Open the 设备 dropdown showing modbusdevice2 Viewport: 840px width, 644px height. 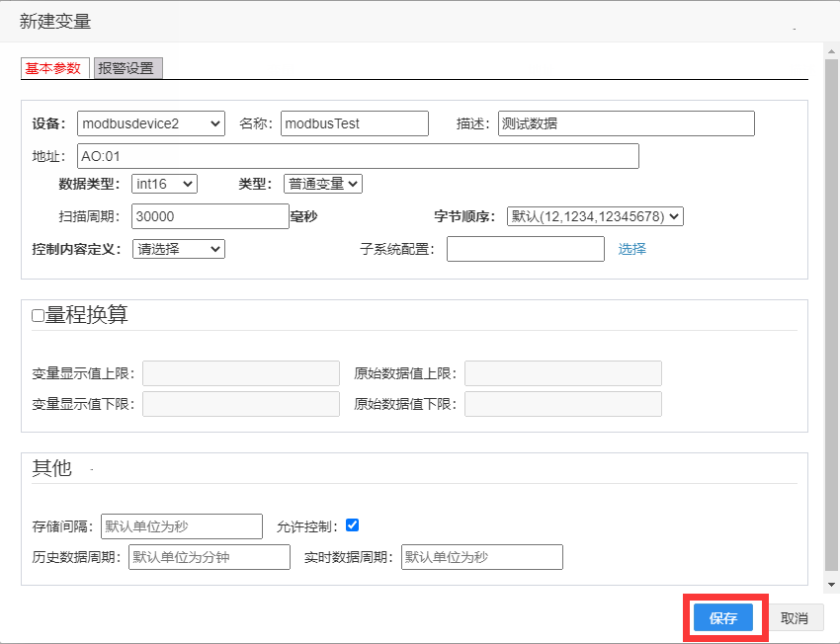[151, 123]
